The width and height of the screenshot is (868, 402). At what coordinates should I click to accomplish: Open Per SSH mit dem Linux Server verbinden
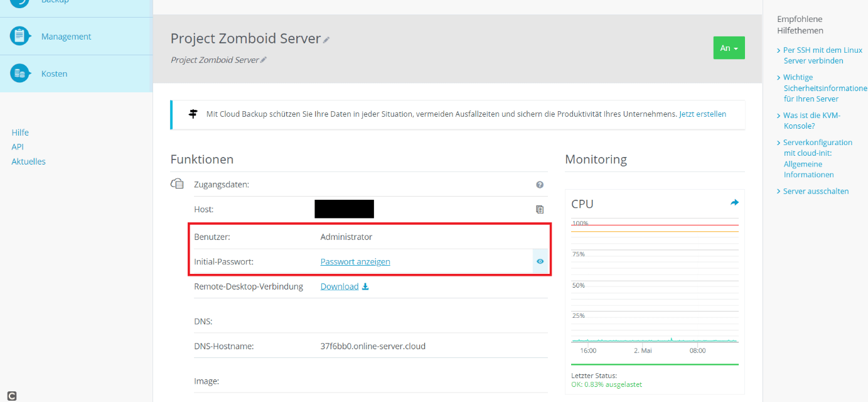(822, 55)
